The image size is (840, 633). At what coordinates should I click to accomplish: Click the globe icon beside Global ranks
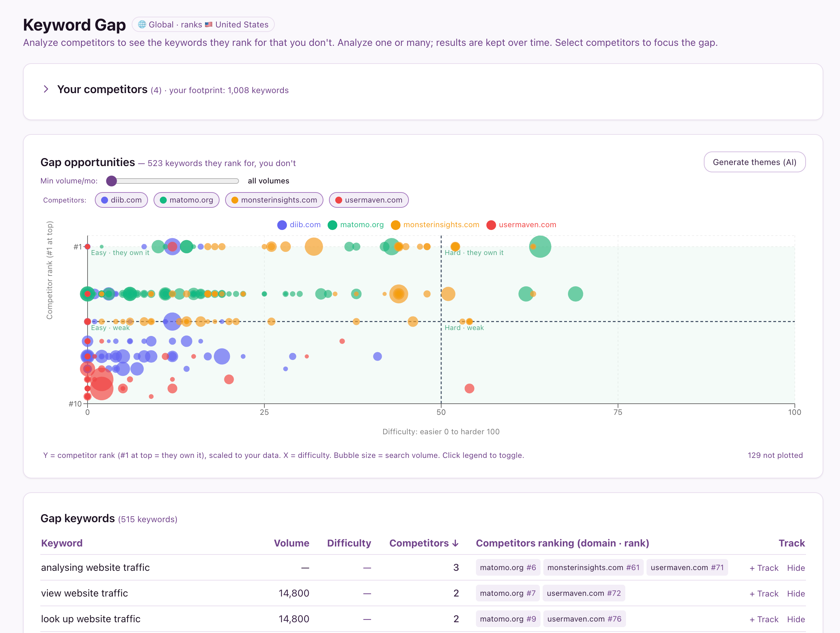pyautogui.click(x=142, y=25)
